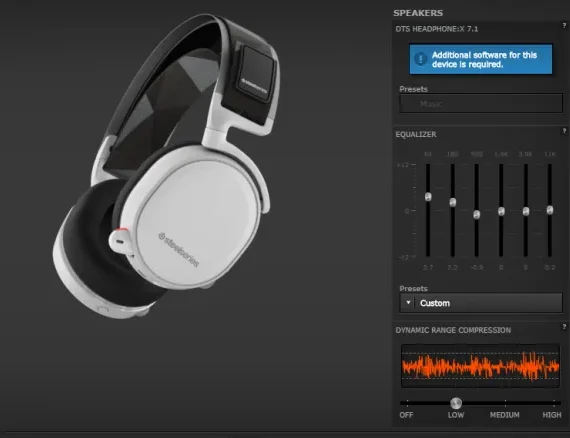570x438 pixels.
Task: Click the orange waveform compression preview
Action: coord(480,366)
